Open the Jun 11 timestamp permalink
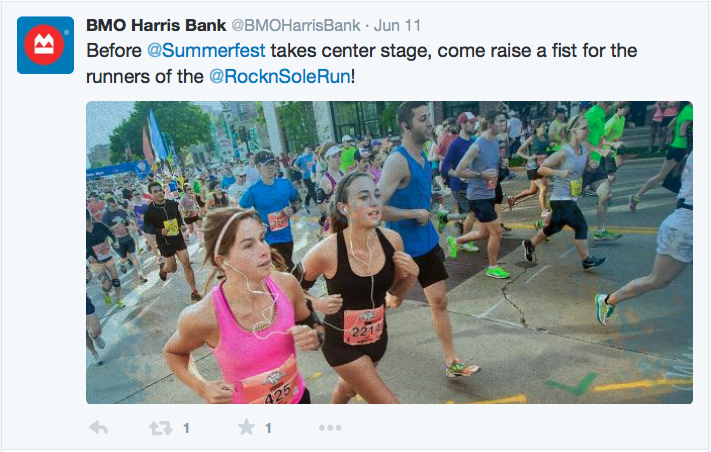Screen dimensions: 711x452 click(x=397, y=25)
